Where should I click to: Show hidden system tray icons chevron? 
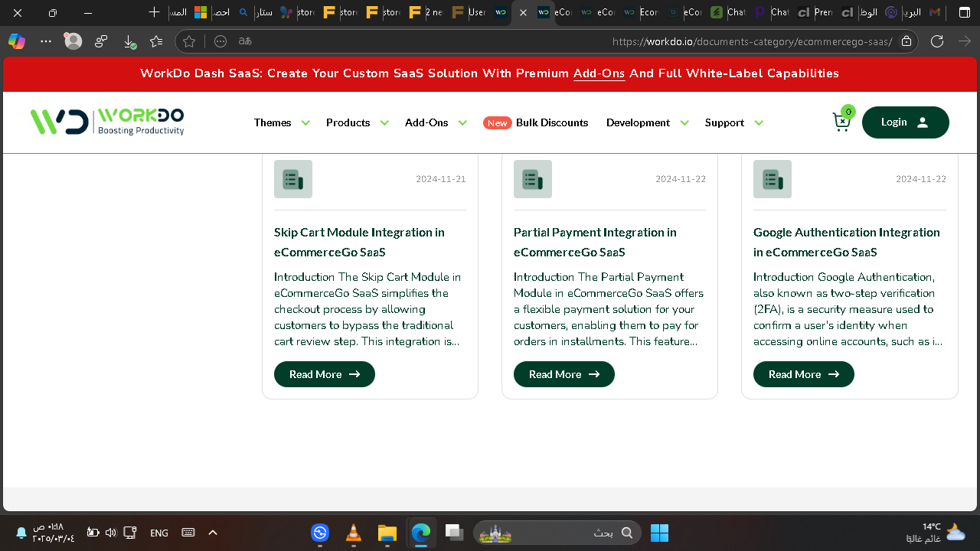tap(213, 533)
